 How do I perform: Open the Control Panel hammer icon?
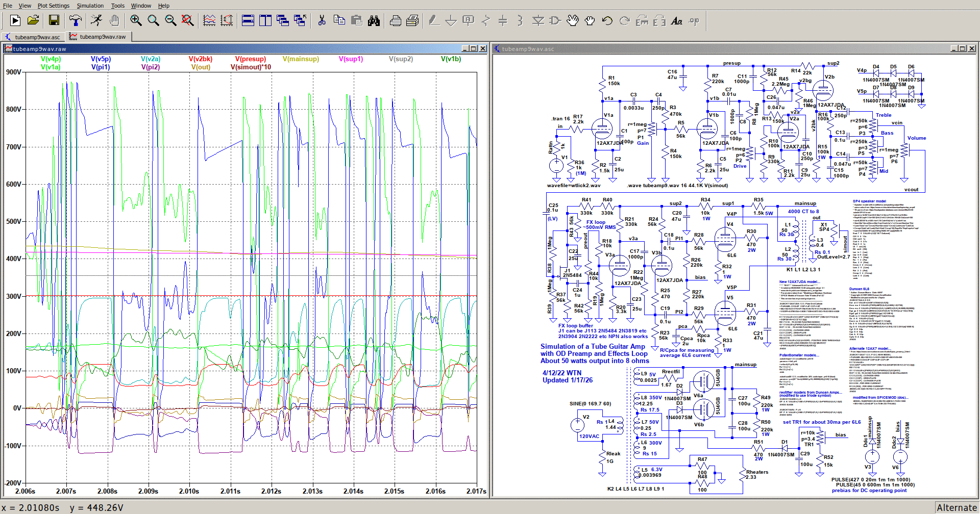tap(76, 20)
